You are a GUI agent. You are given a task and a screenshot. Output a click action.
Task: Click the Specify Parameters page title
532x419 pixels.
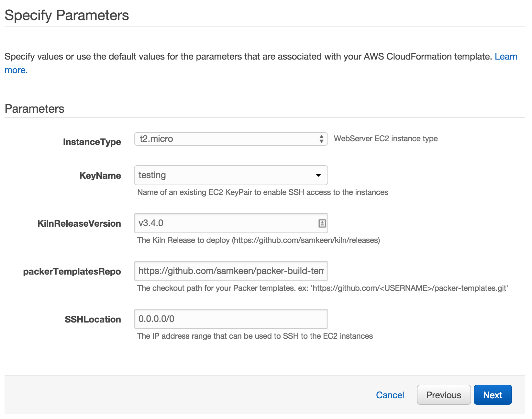(67, 15)
